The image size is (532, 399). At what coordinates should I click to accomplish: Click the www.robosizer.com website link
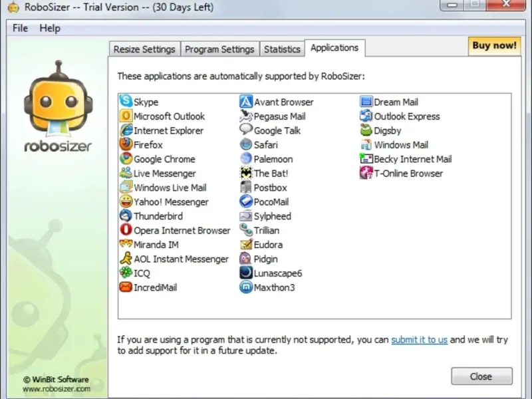(57, 389)
